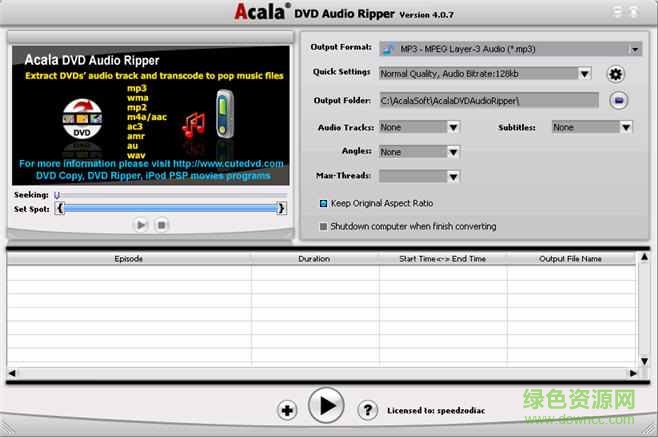This screenshot has width=658, height=438.
Task: Click the add DVD plus button
Action: point(288,410)
